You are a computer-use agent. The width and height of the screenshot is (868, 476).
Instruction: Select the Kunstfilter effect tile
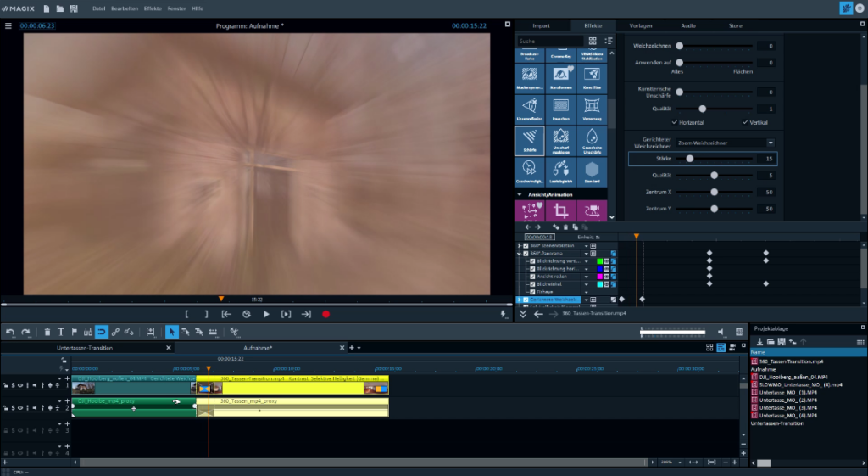[592, 78]
